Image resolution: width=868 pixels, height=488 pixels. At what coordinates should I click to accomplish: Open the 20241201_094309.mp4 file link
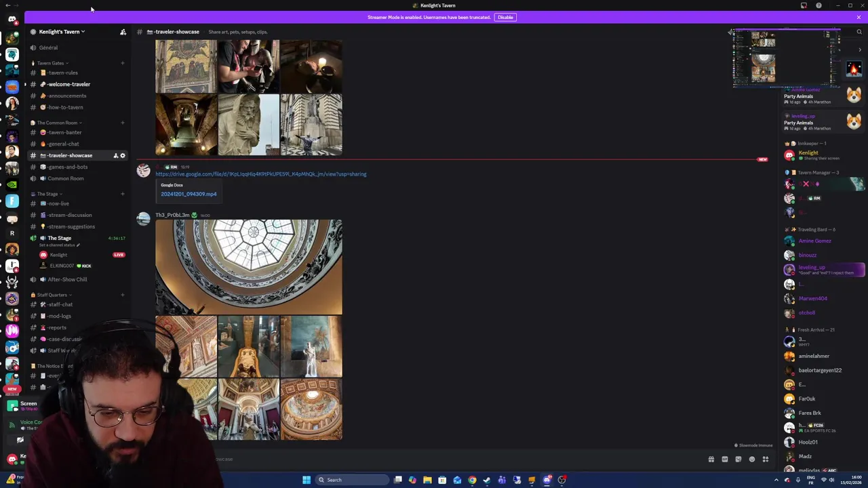(x=189, y=194)
